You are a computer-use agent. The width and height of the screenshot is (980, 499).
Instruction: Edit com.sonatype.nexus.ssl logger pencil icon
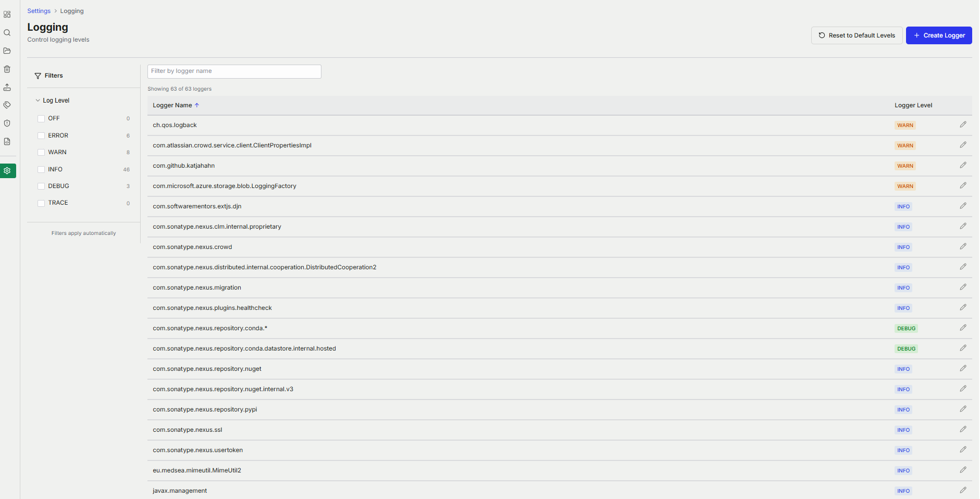pos(963,429)
